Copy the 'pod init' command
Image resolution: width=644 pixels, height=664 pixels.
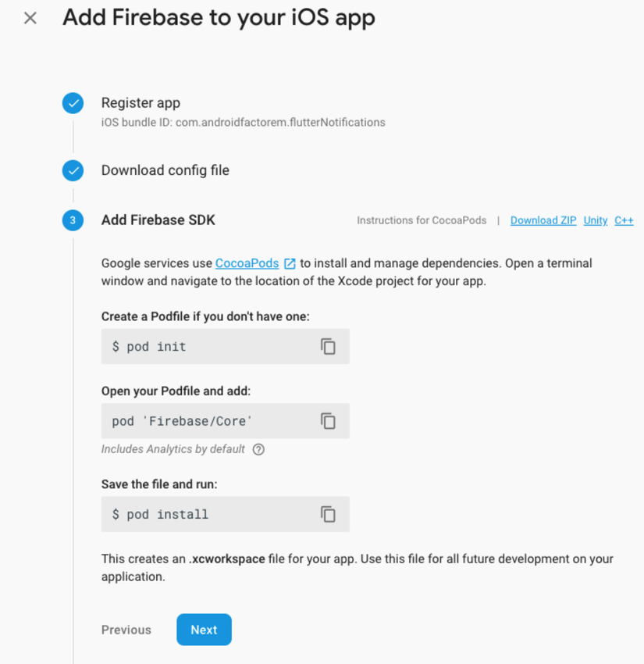[328, 346]
